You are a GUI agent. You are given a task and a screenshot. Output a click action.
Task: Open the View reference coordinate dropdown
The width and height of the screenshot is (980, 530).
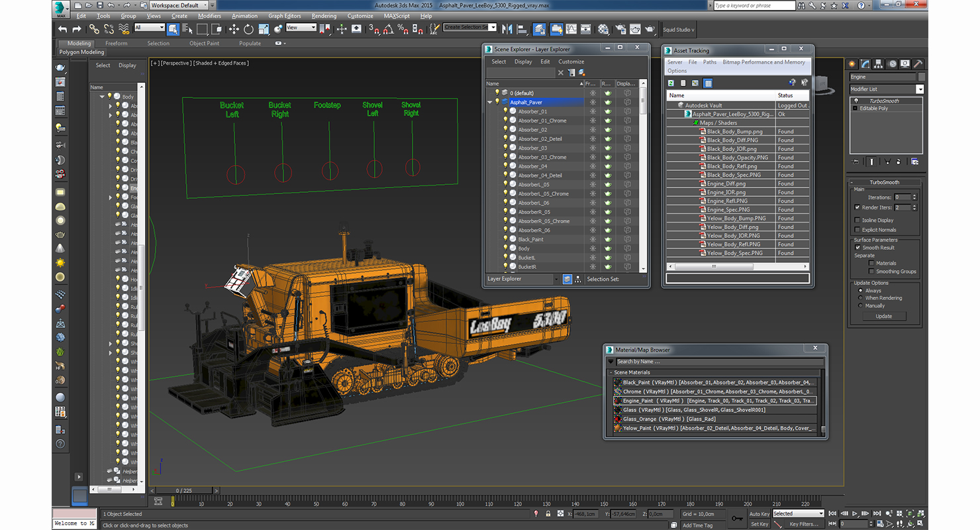(301, 28)
